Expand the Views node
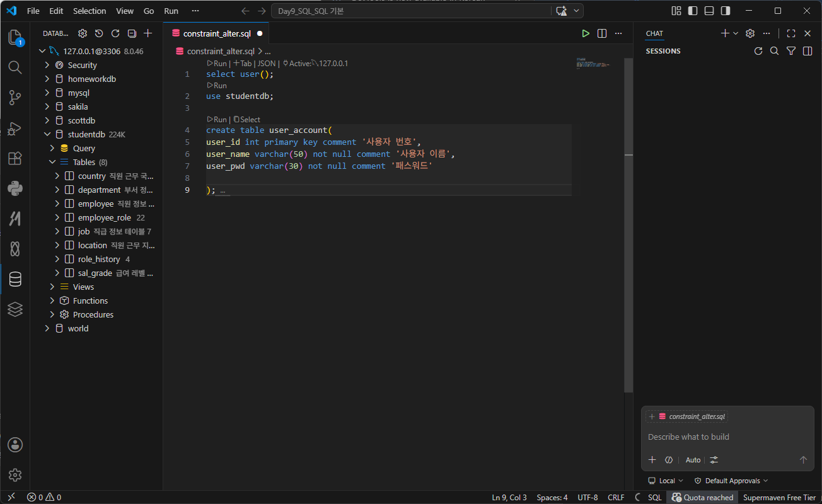This screenshot has width=822, height=504. 52,287
